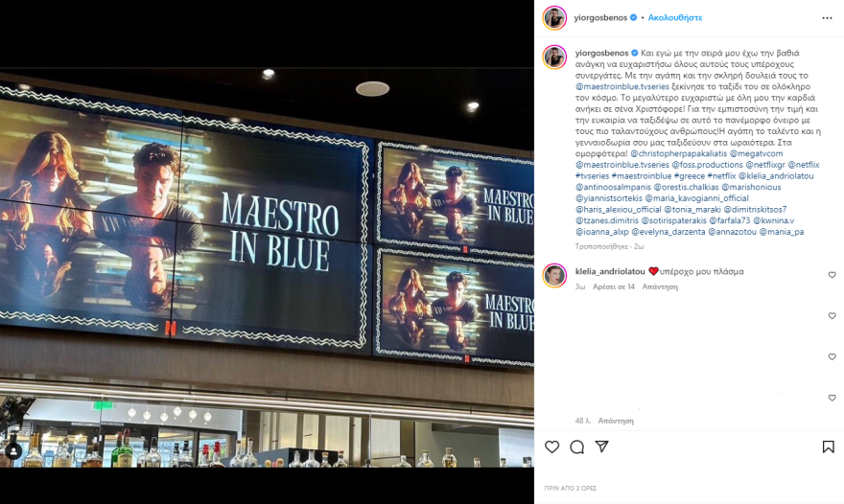Open klelia_andriolatou's avatar
This screenshot has height=504, width=844.
click(x=554, y=275)
